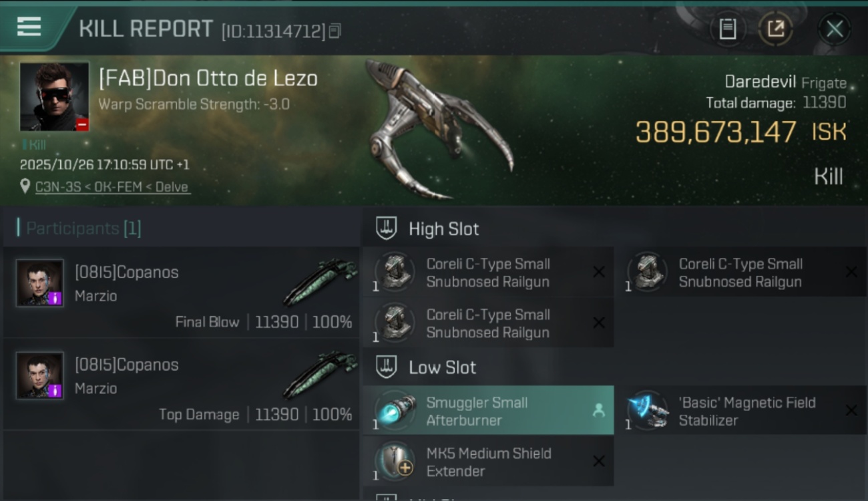This screenshot has height=501, width=868.
Task: Select the Smuggler Small Afterburner item
Action: [x=488, y=411]
